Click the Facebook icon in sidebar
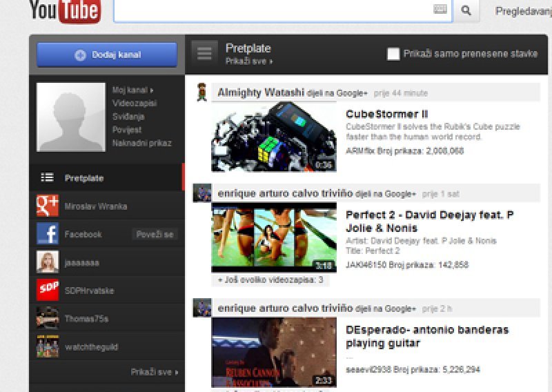This screenshot has width=552, height=392. pyautogui.click(x=48, y=234)
